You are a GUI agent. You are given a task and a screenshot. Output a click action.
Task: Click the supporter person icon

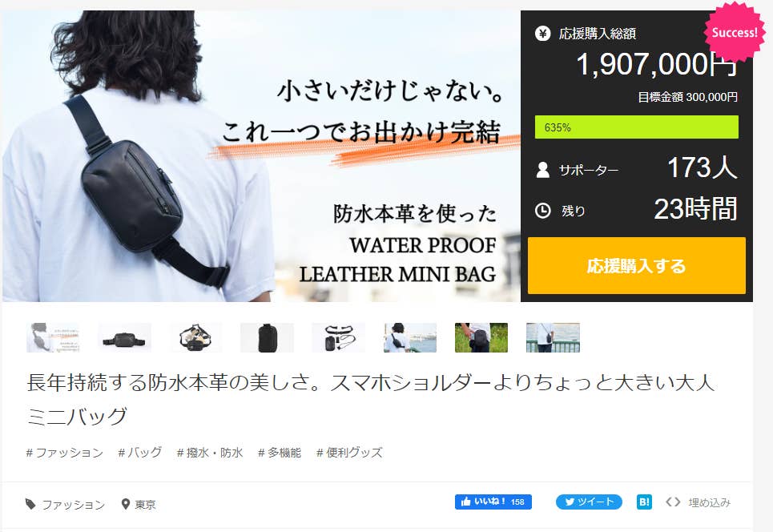tap(543, 170)
